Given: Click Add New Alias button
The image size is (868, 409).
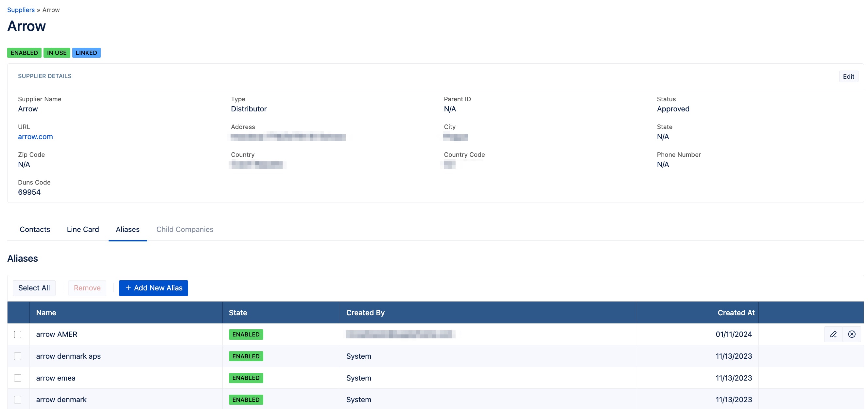Looking at the screenshot, I should point(153,288).
